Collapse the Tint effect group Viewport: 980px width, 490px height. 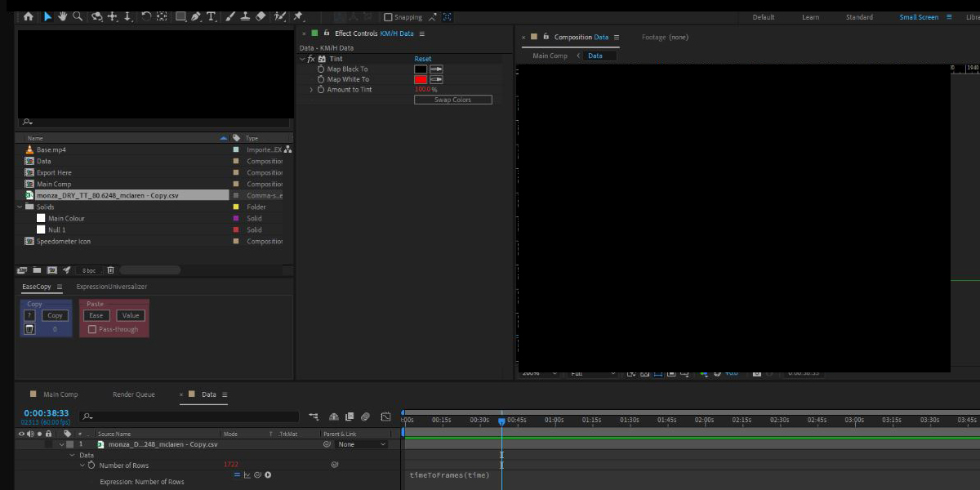[302, 60]
